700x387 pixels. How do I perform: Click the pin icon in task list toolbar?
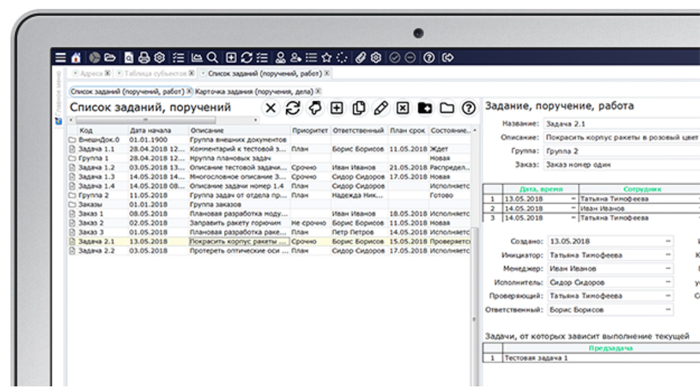pos(315,108)
